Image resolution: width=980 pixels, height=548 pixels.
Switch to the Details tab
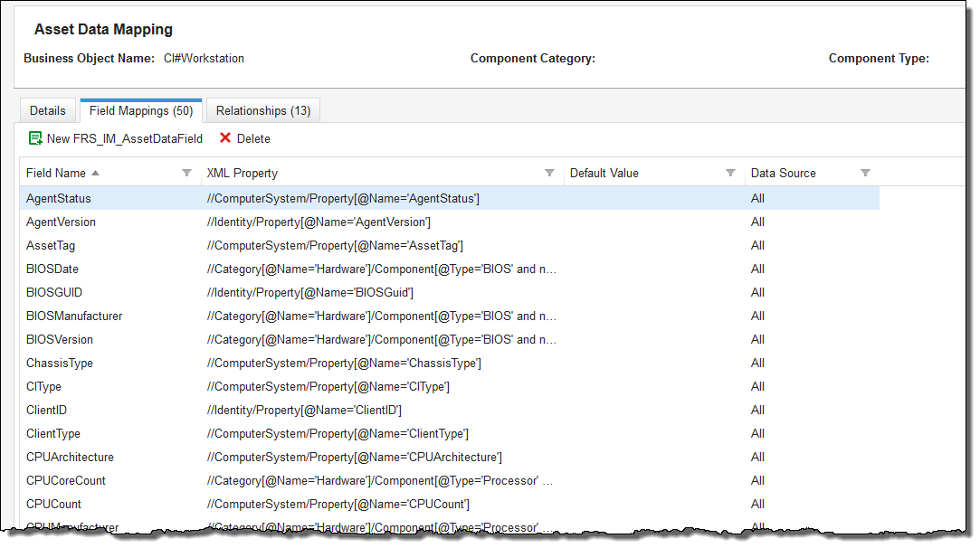pyautogui.click(x=48, y=110)
